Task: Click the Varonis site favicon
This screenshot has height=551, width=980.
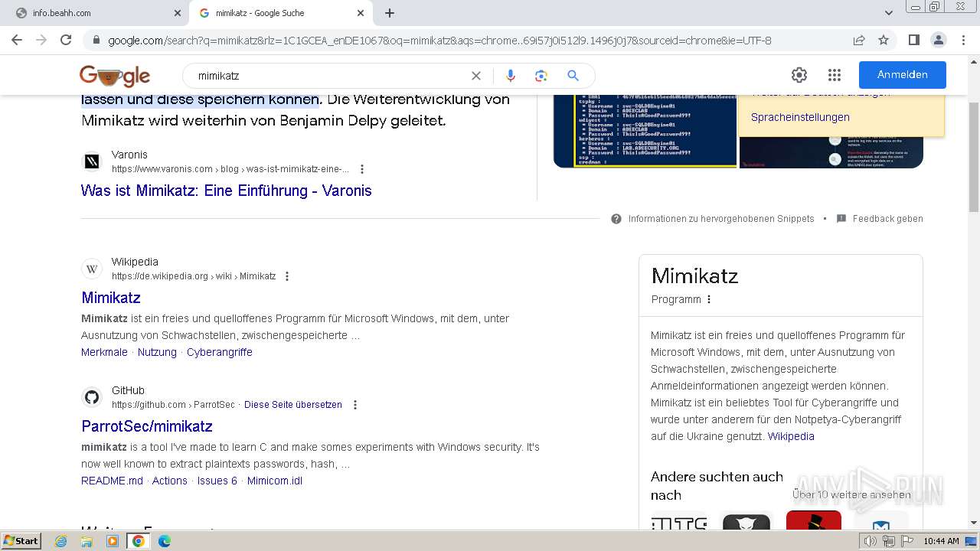Action: pos(92,161)
